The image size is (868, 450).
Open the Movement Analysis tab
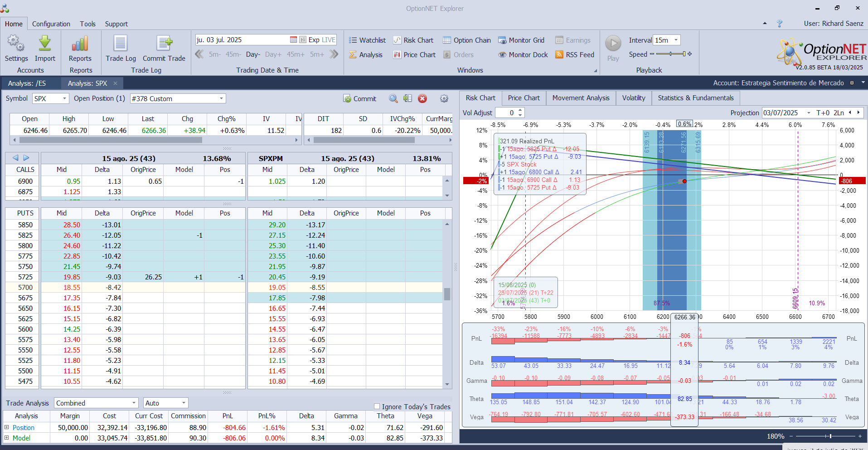tap(581, 98)
